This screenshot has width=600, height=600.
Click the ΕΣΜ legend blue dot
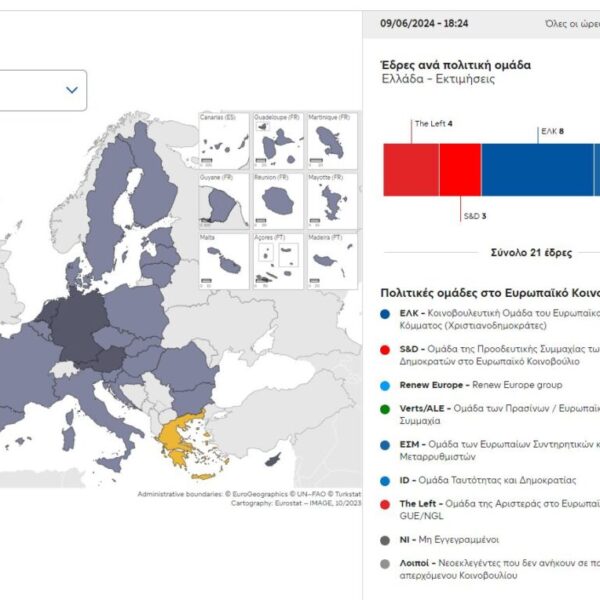385,445
